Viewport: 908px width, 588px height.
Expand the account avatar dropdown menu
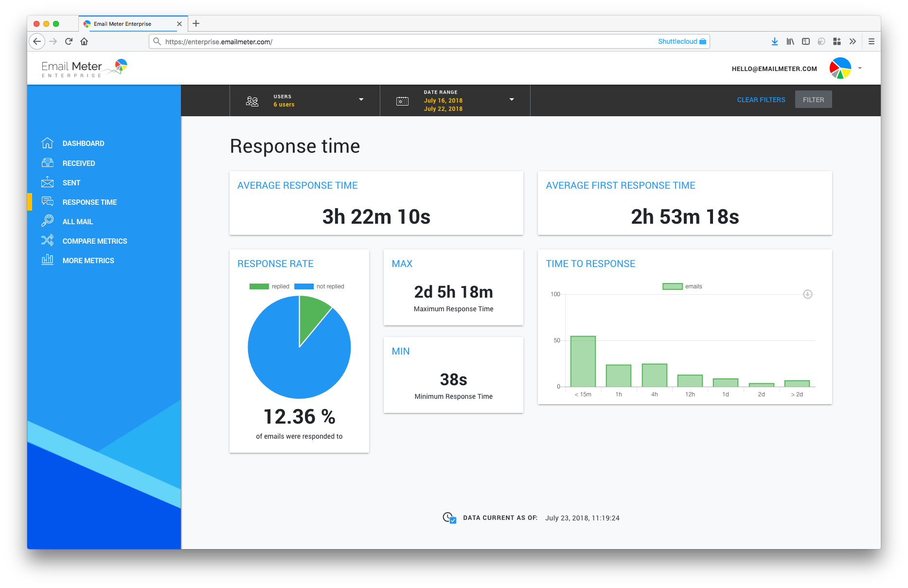point(860,68)
